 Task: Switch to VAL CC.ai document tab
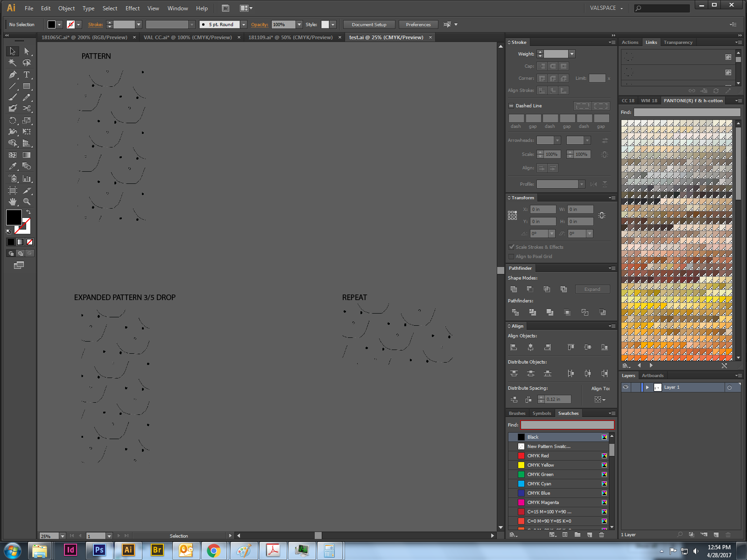pos(188,37)
